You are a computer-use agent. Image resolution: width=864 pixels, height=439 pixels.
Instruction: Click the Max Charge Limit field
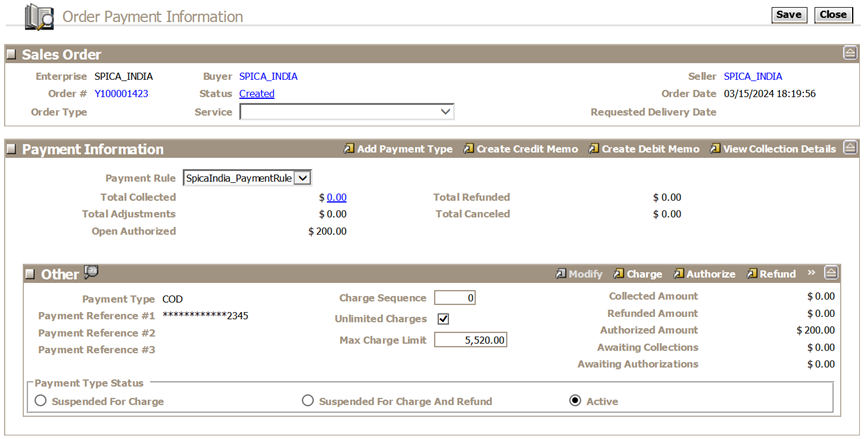tap(471, 340)
